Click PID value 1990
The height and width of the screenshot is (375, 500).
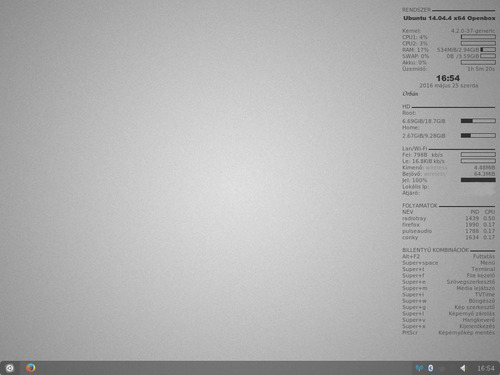pyautogui.click(x=472, y=225)
